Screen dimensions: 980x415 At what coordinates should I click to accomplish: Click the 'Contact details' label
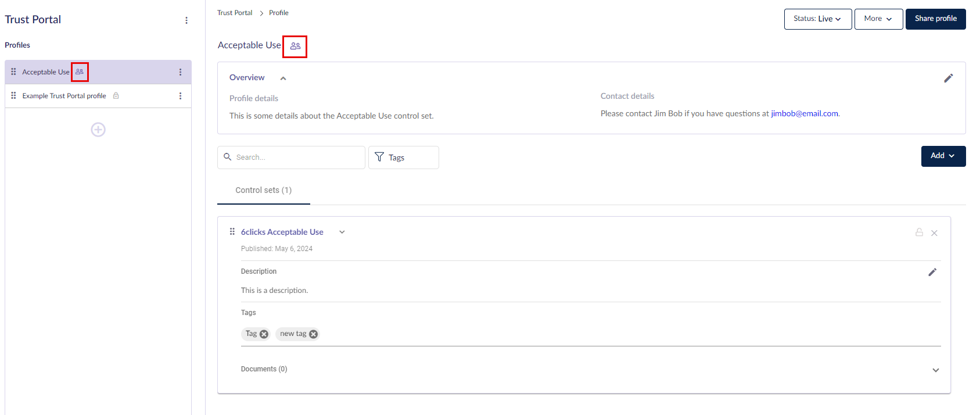[x=627, y=96]
